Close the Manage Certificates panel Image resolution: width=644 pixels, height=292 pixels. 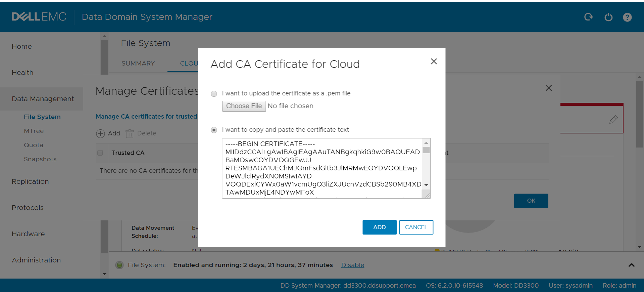coord(549,88)
